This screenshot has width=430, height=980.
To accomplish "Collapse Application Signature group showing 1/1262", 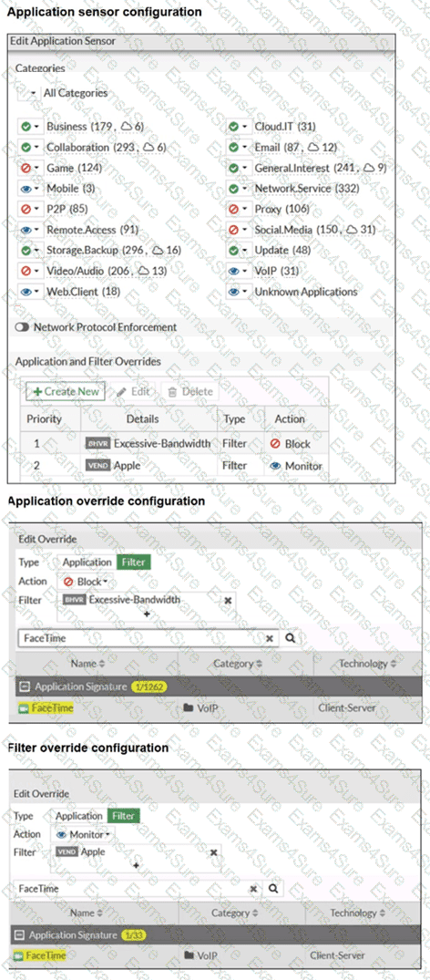I will tap(24, 686).
